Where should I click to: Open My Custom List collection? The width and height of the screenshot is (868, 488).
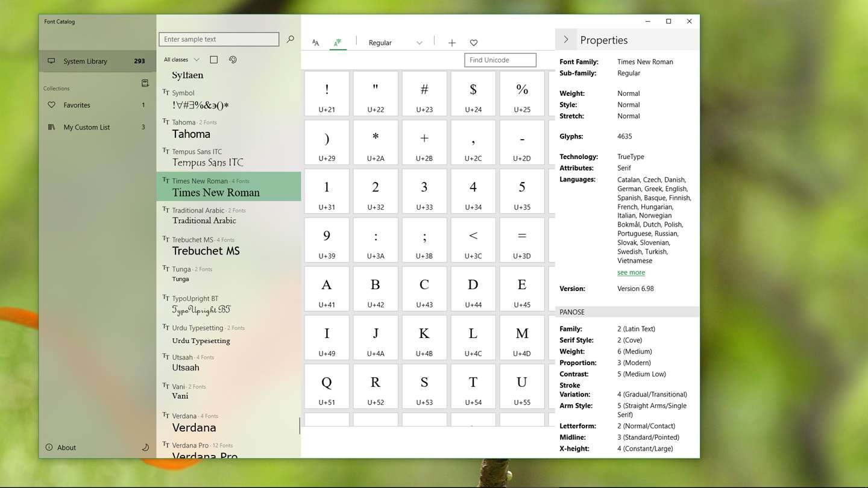98,127
